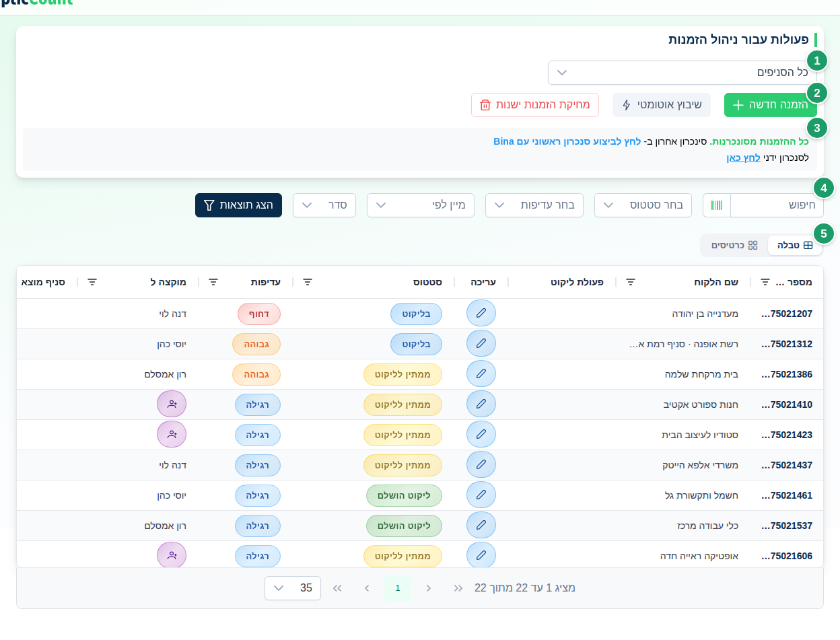Click the barcode scan icon beside search
840x640 pixels.
pos(717,205)
